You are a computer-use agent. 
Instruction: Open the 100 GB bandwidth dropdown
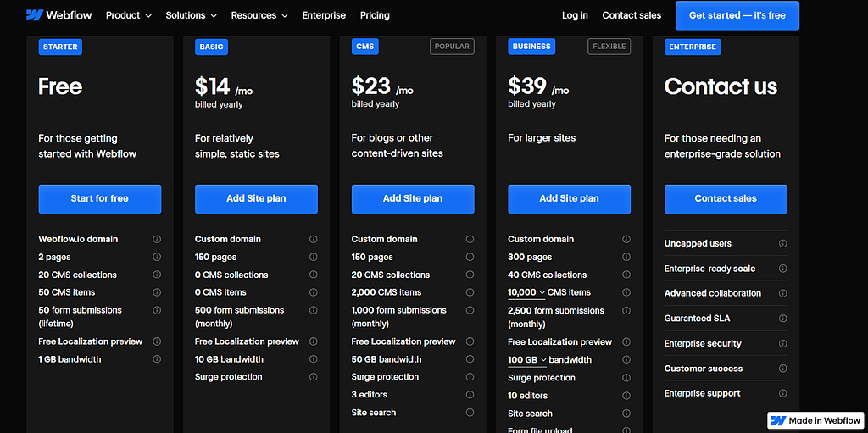(x=527, y=360)
